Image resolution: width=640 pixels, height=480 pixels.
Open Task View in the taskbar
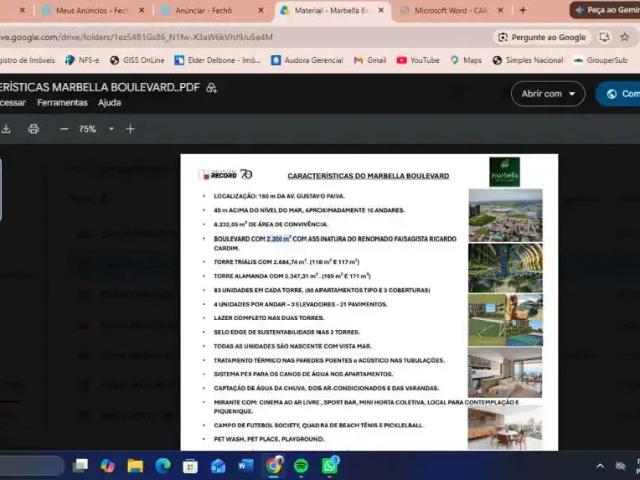pos(80,466)
